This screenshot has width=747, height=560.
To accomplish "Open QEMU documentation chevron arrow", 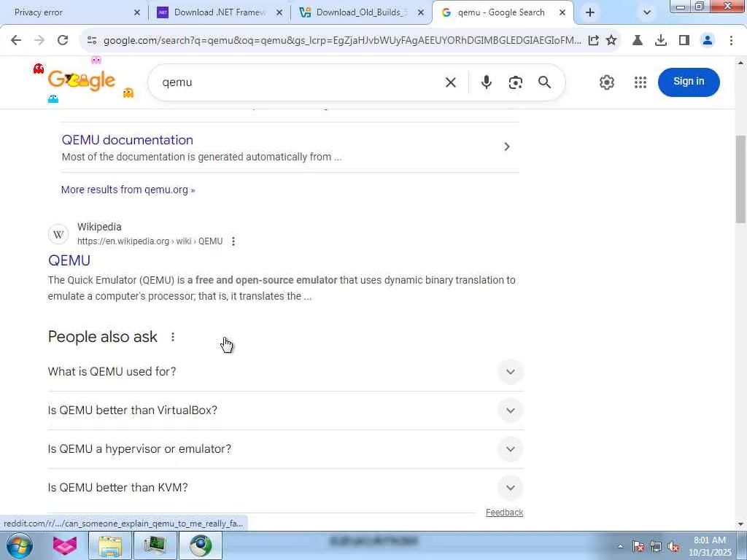I will 507,147.
